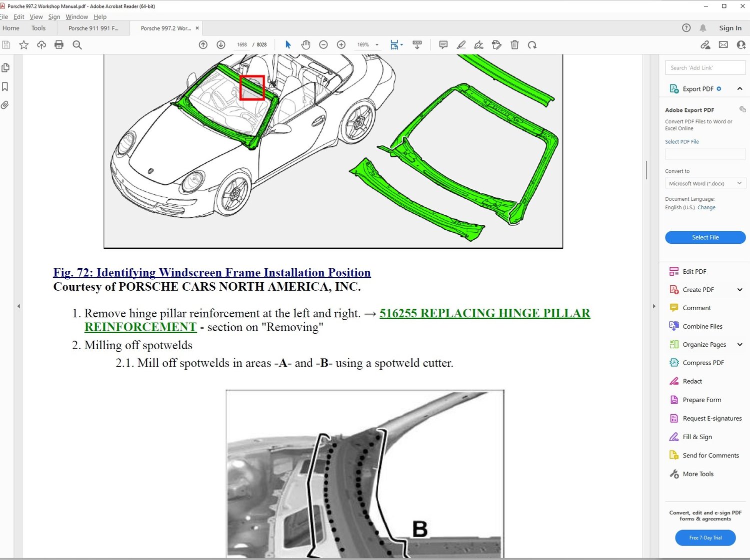The width and height of the screenshot is (750, 560).
Task: Print the document with printer icon
Action: pyautogui.click(x=59, y=45)
